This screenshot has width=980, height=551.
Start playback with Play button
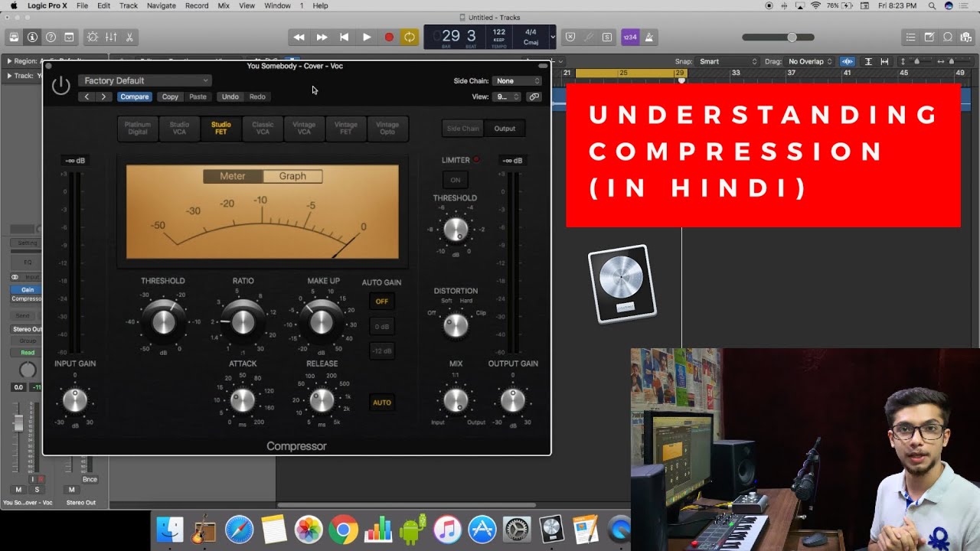[x=367, y=37]
